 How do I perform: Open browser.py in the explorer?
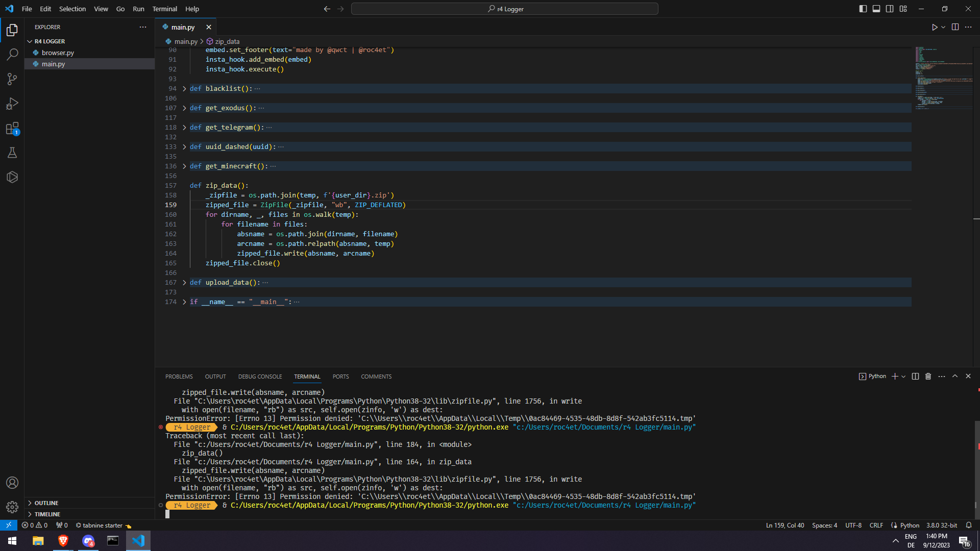(58, 53)
